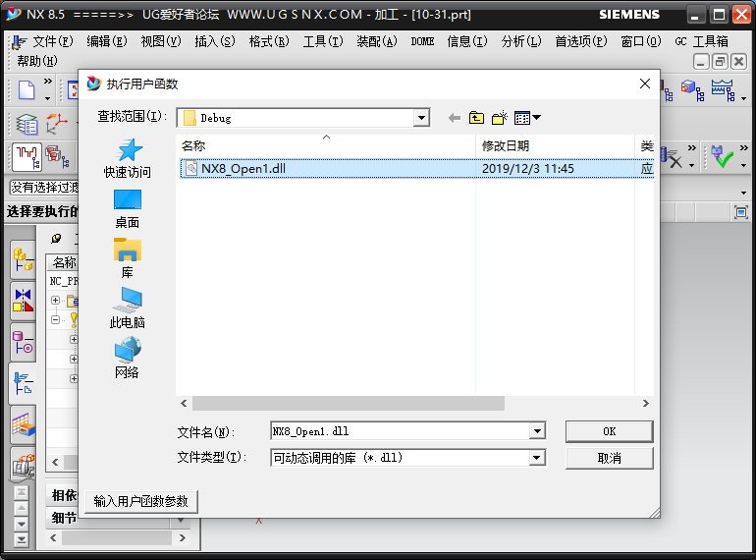Open the 装配(A) menu

coord(377,41)
